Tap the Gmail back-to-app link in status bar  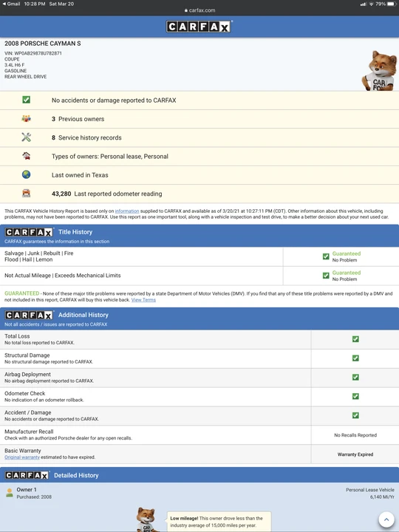(11, 4)
